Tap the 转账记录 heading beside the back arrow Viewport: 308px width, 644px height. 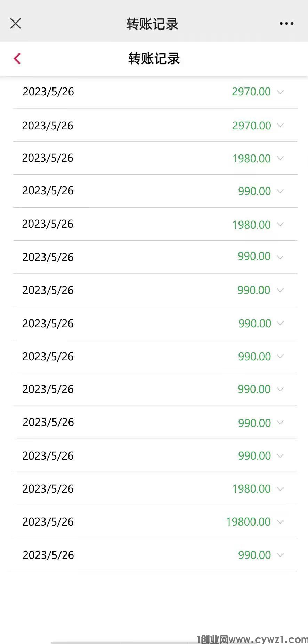[x=154, y=59]
